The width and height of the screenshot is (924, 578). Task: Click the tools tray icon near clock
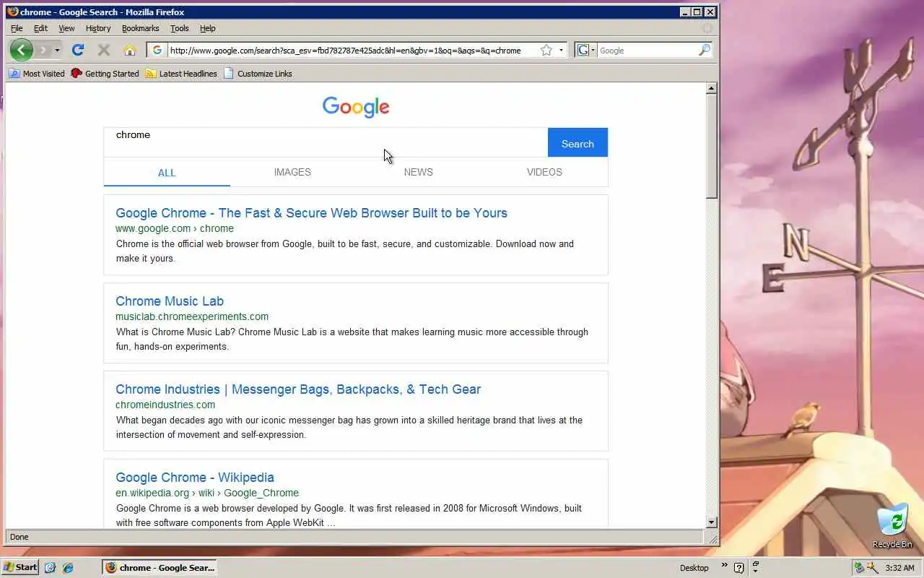tap(872, 568)
